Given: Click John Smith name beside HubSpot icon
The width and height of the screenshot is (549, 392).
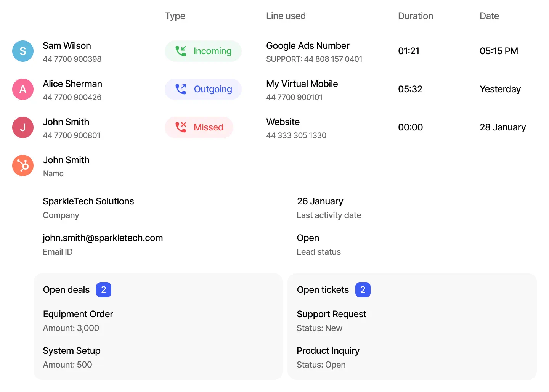Looking at the screenshot, I should click(x=66, y=160).
